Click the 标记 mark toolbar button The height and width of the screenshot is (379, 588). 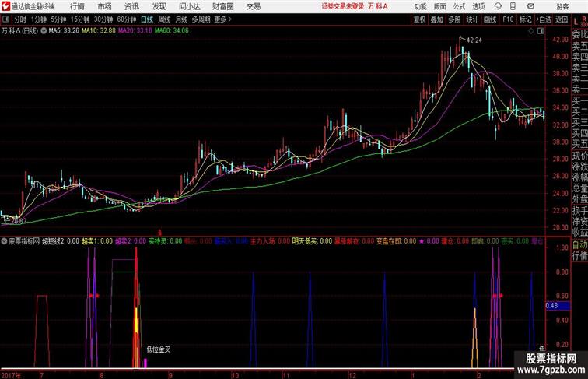(525, 19)
